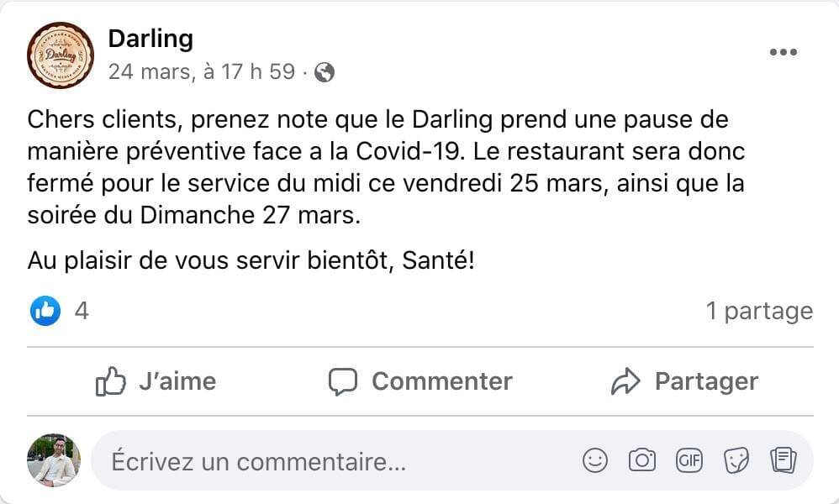Click the rightmost comment box icon

[783, 460]
